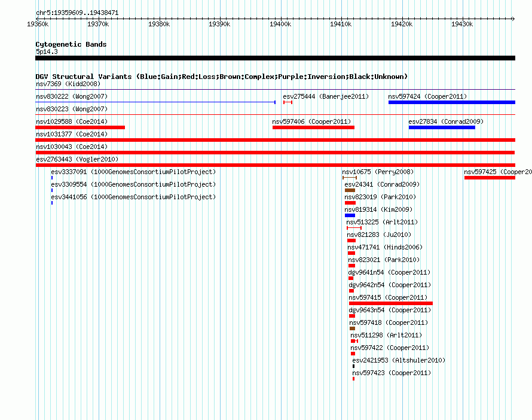The width and height of the screenshot is (532, 420).
Task: Click the chr5:19359609..19438471 coordinate label
Action: (x=77, y=13)
